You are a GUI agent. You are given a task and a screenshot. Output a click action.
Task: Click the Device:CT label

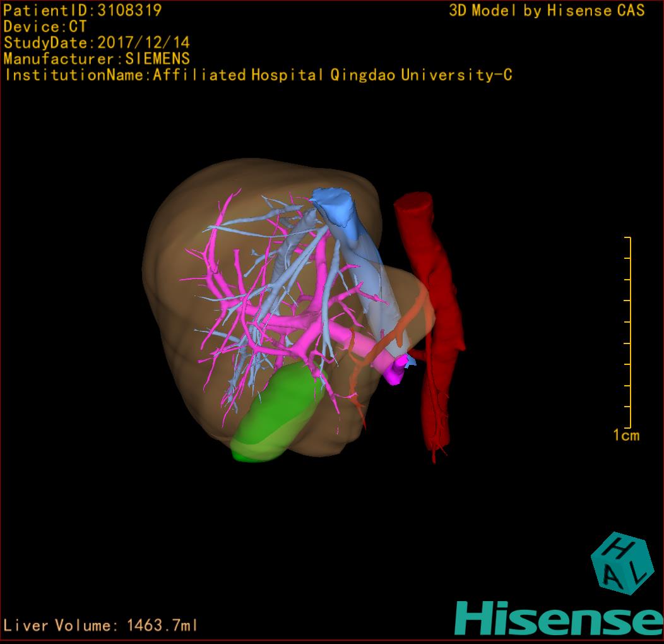45,27
